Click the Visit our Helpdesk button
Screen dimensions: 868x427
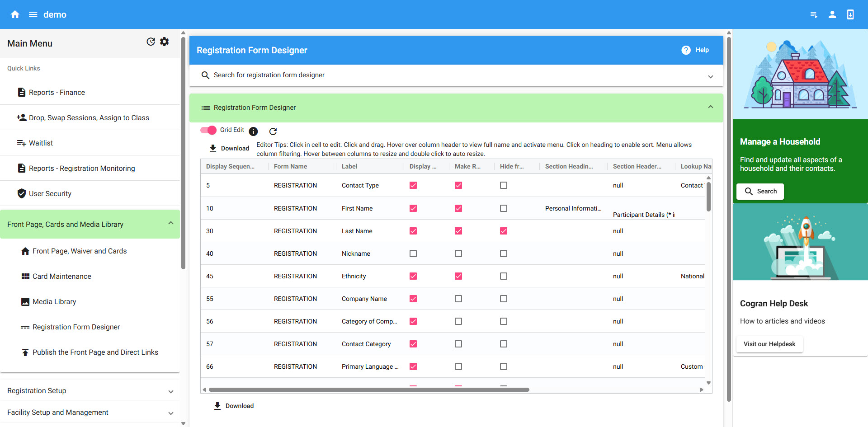point(769,344)
